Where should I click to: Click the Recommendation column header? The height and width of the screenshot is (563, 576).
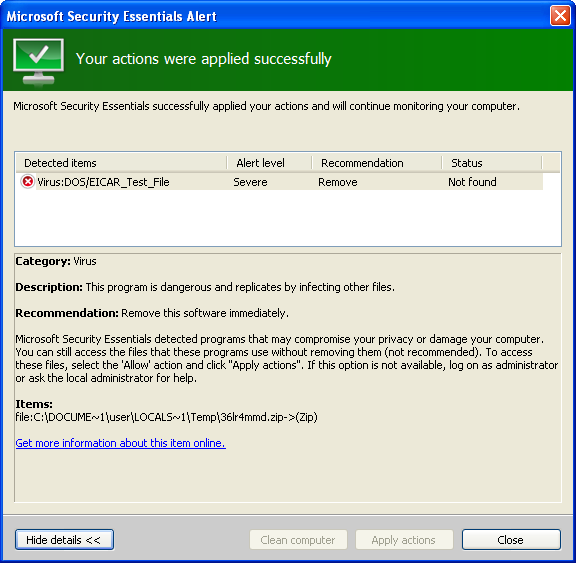[377, 163]
